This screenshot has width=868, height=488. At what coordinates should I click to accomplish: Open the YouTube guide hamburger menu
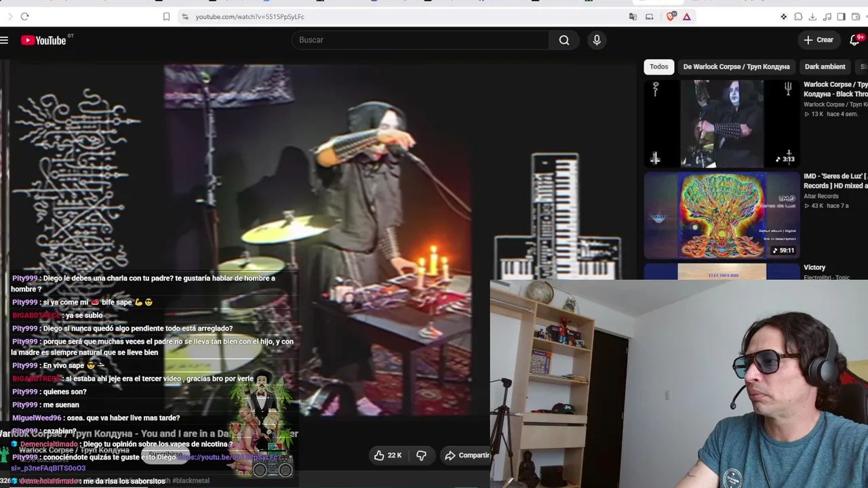[4, 41]
